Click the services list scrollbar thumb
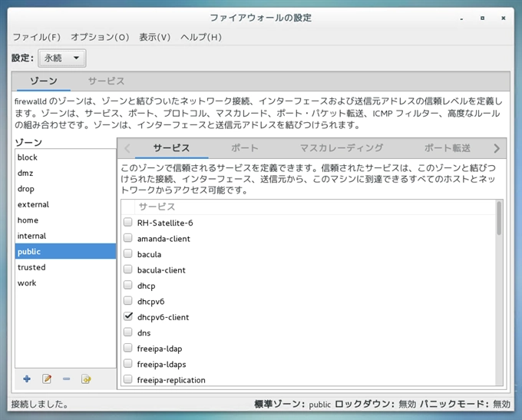Image resolution: width=522 pixels, height=420 pixels. pyautogui.click(x=499, y=218)
